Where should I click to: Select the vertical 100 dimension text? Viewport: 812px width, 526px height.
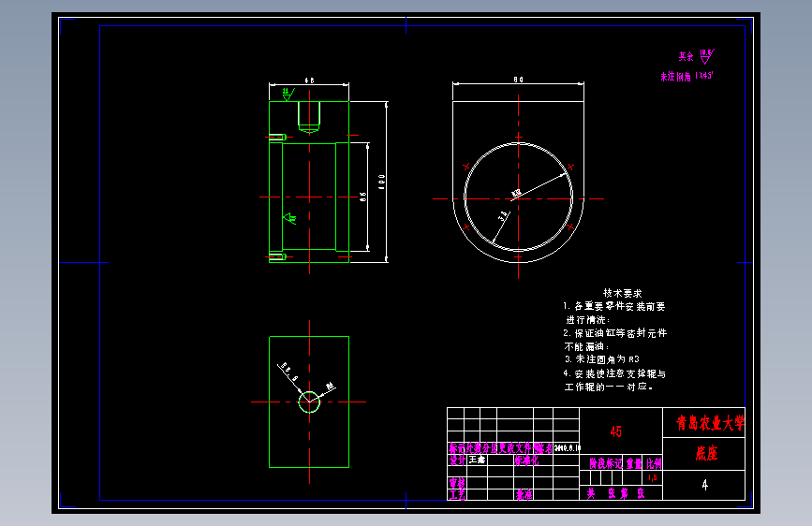[382, 182]
